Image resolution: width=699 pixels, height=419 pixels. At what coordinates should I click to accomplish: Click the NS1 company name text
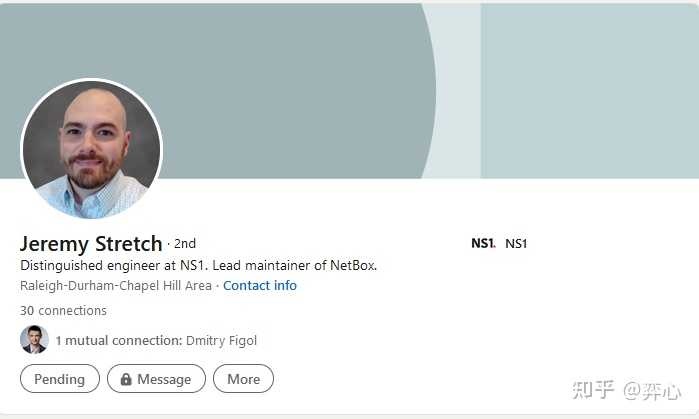pos(516,243)
